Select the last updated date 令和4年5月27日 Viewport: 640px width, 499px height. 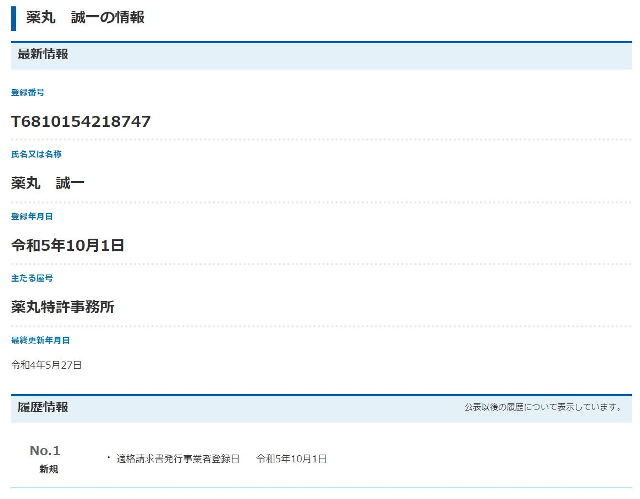[x=46, y=365]
